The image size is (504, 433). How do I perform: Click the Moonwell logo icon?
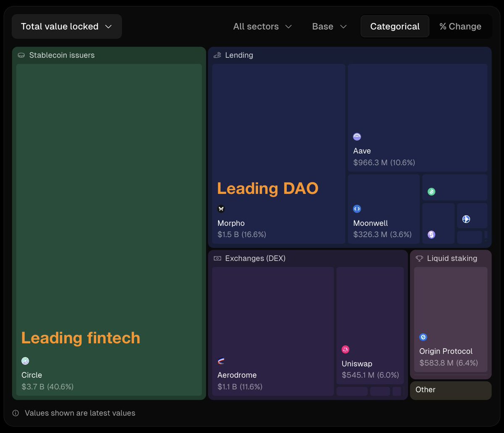[357, 209]
